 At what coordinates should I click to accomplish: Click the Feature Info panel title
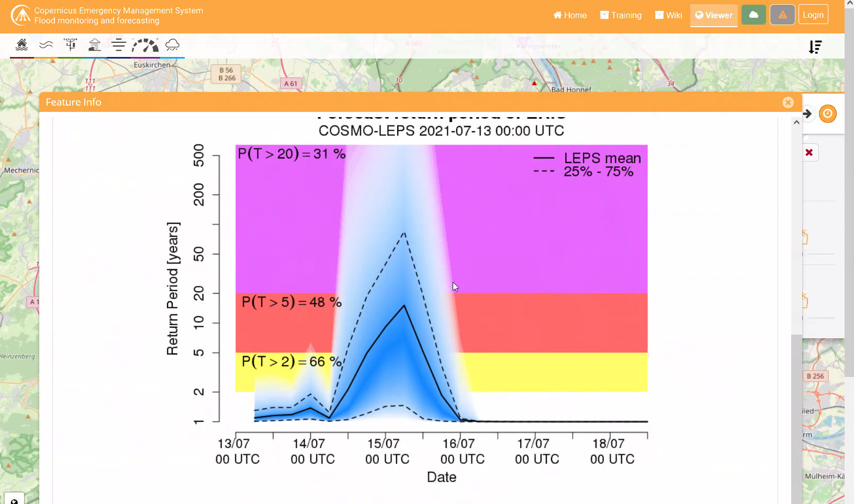73,102
